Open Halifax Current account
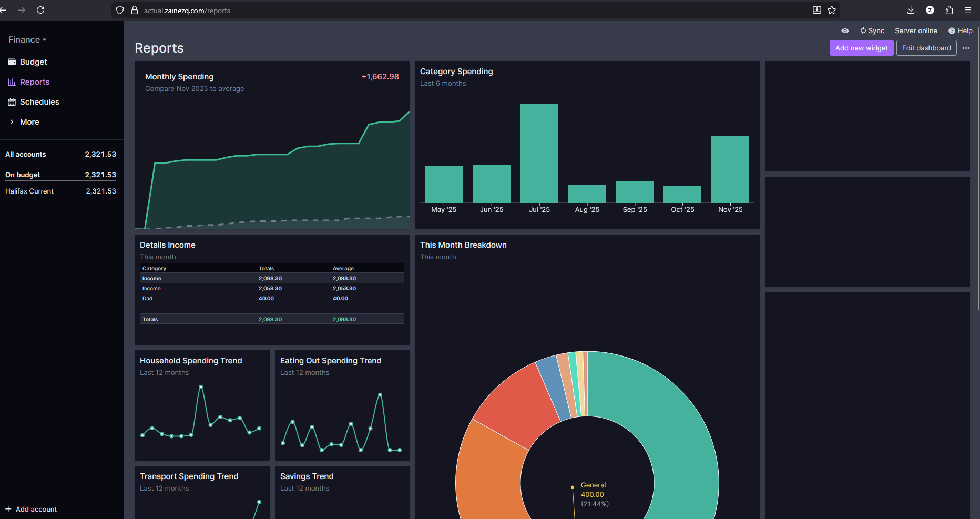The image size is (980, 519). [x=61, y=191]
